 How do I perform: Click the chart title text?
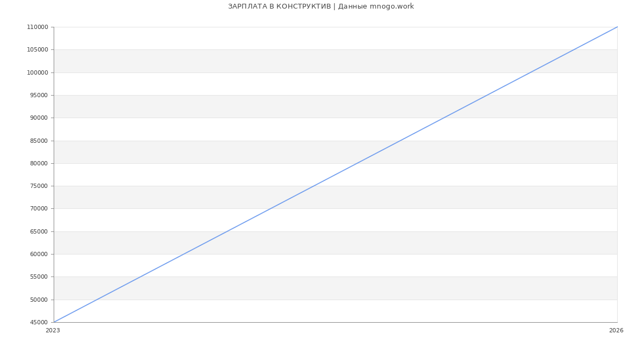[321, 6]
